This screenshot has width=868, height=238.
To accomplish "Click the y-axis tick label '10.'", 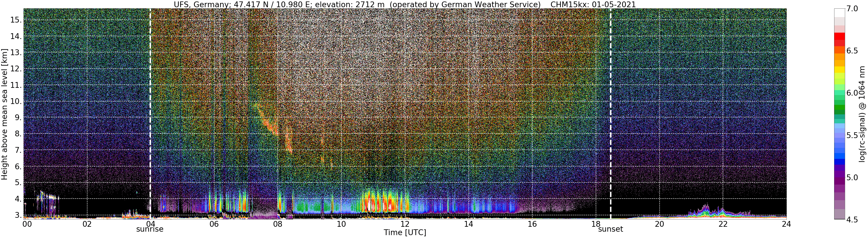I will pyautogui.click(x=16, y=101).
